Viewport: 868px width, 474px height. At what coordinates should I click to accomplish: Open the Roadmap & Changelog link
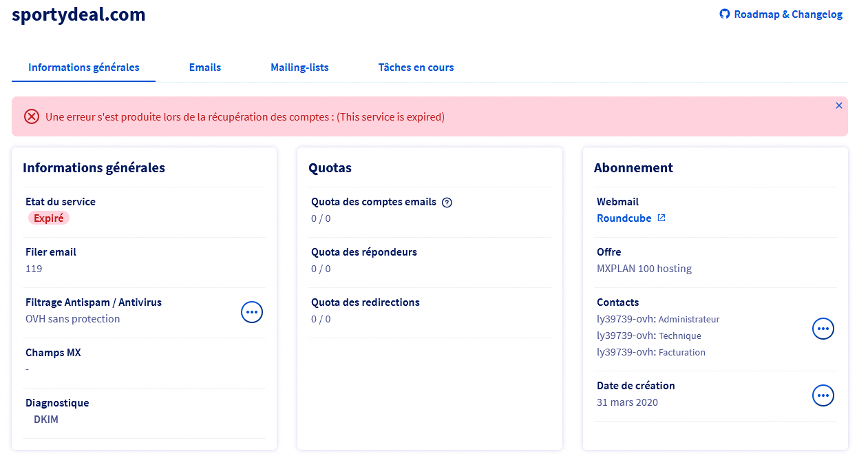(x=787, y=14)
